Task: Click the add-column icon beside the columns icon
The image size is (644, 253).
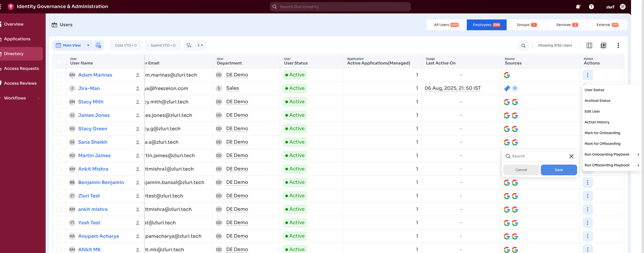Action: click(603, 45)
